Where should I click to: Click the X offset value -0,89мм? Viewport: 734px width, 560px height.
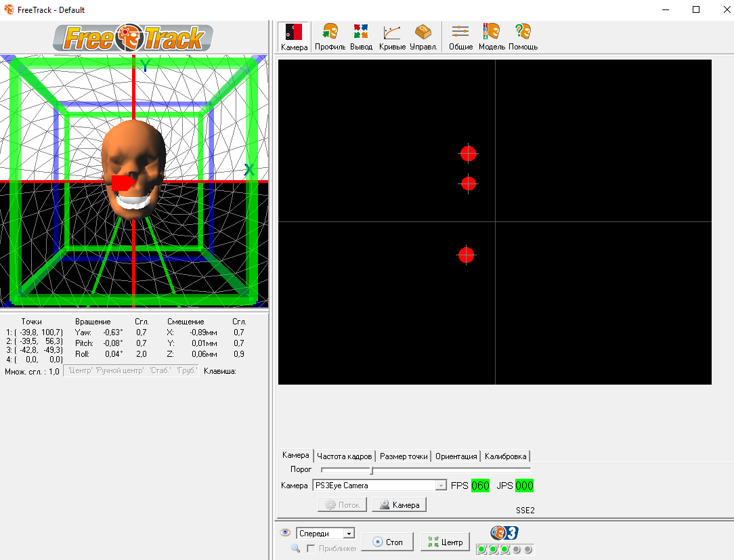[203, 332]
